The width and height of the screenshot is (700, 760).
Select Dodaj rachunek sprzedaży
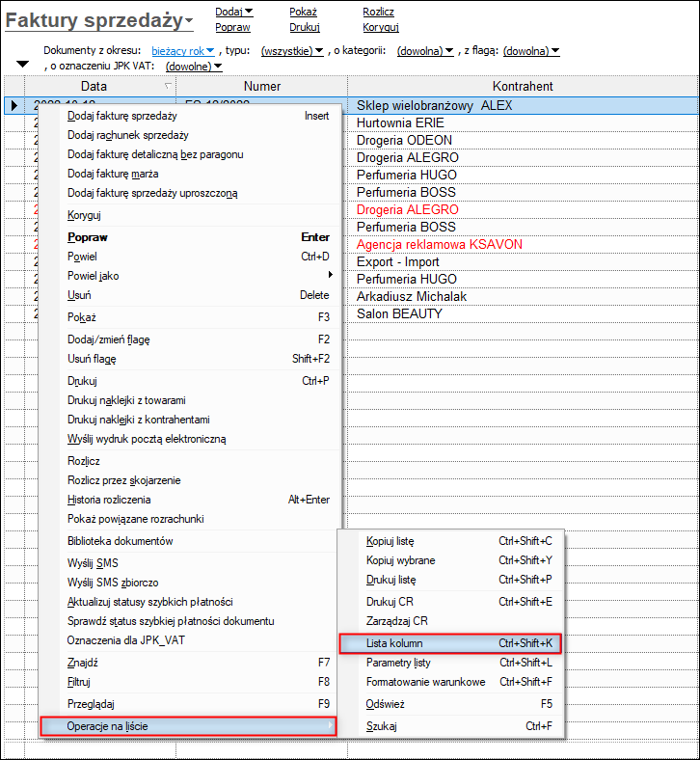click(x=198, y=135)
